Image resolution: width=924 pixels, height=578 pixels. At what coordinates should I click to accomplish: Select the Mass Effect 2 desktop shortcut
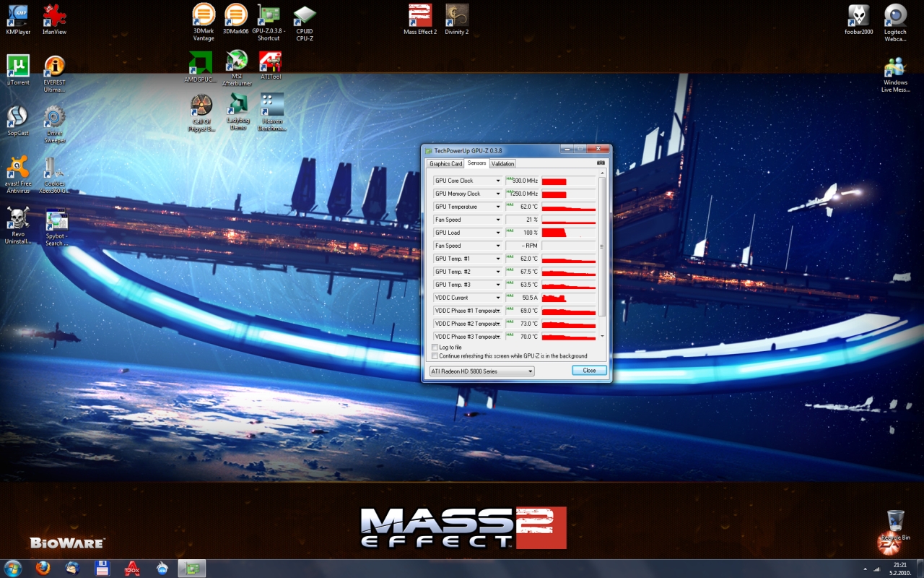click(420, 20)
